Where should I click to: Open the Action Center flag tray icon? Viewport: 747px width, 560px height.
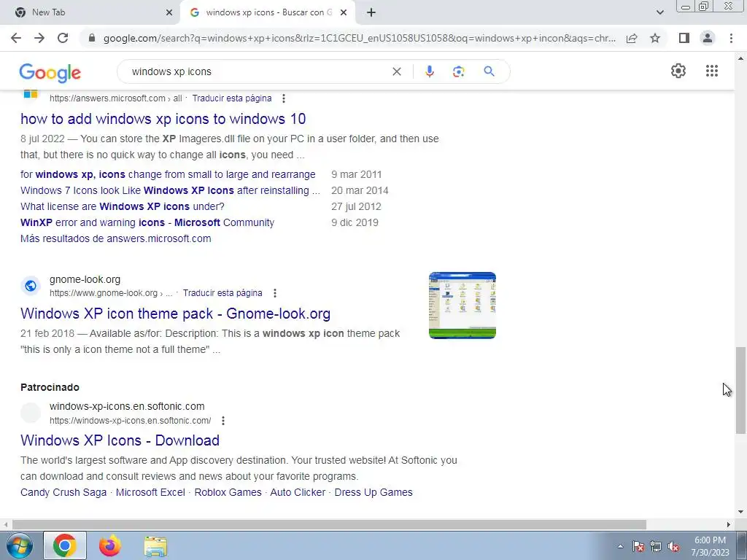point(638,547)
